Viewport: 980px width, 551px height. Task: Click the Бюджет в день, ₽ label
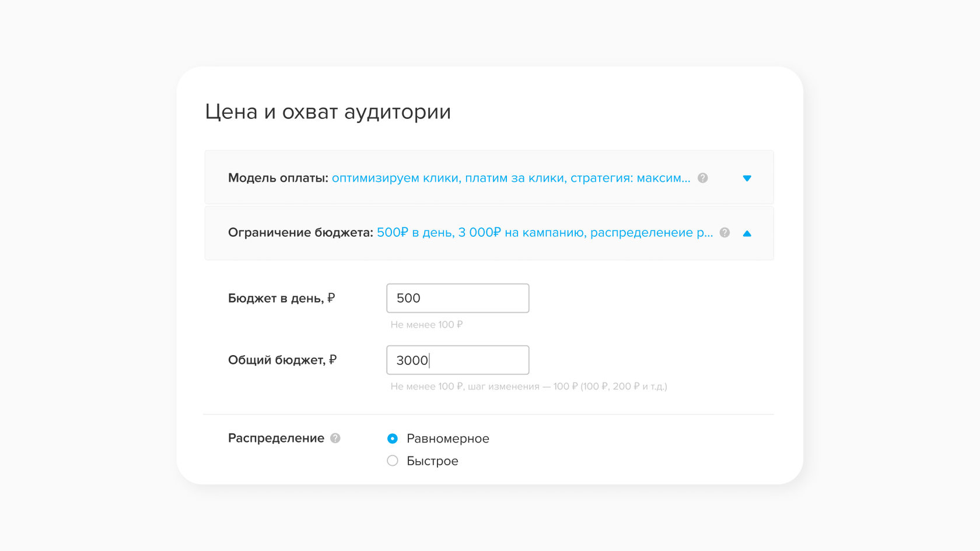tap(281, 298)
